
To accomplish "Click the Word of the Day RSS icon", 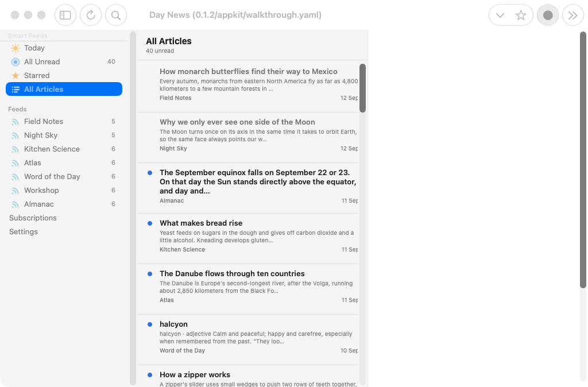I will 16,177.
